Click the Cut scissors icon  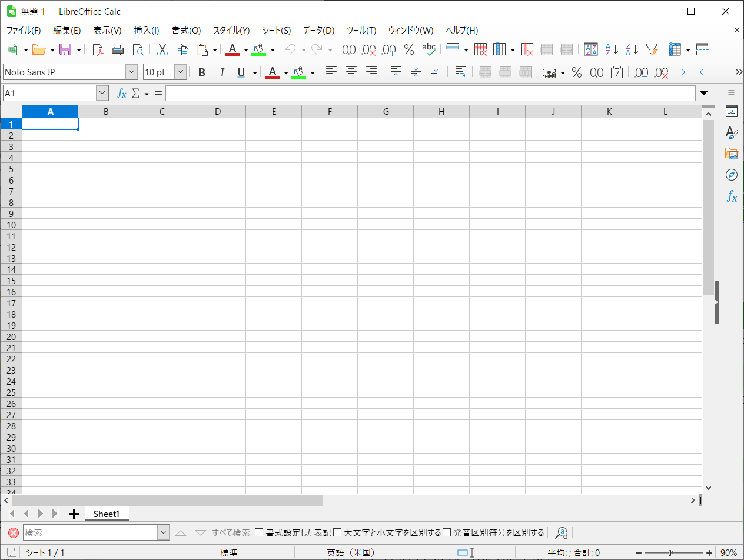pyautogui.click(x=162, y=50)
